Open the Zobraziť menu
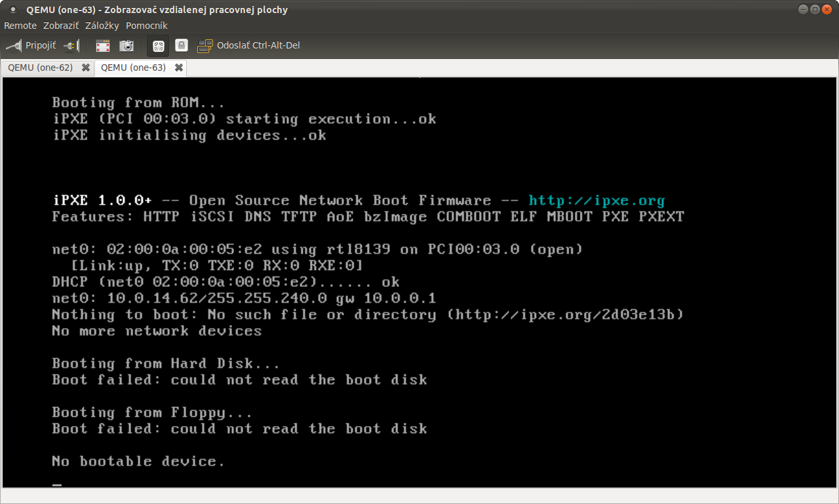Image resolution: width=839 pixels, height=504 pixels. (61, 26)
